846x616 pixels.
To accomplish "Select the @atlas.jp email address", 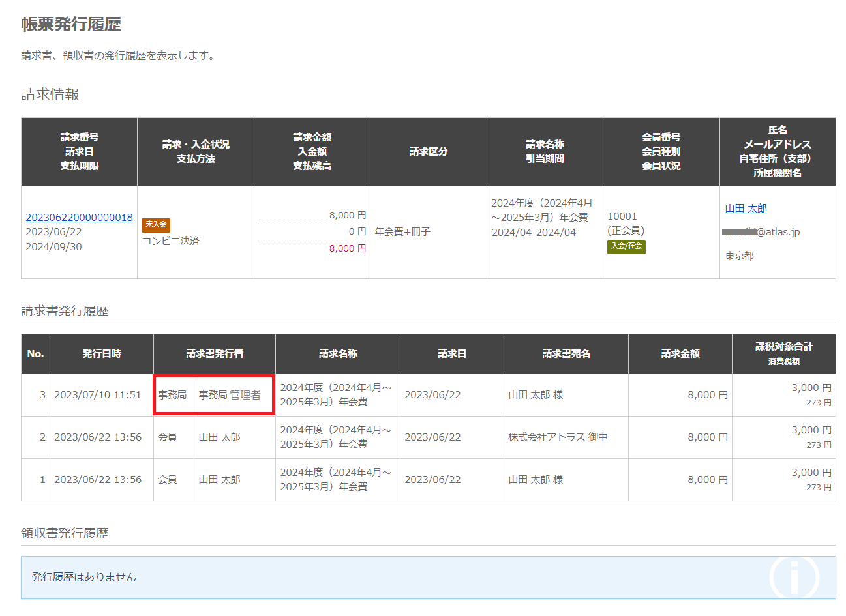I will [762, 232].
